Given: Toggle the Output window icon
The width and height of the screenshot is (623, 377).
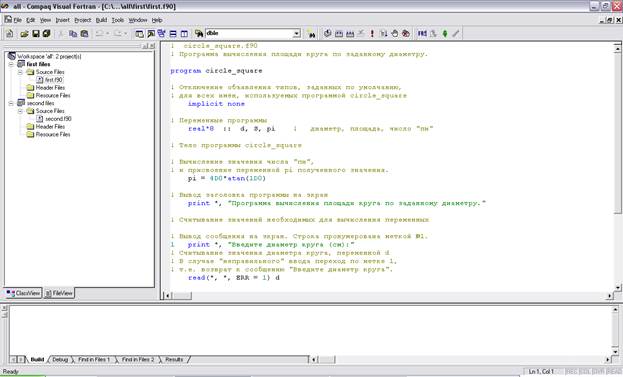Looking at the screenshot, I should point(151,34).
